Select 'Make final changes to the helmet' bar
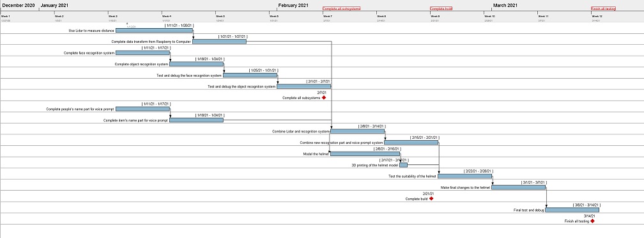 pos(519,187)
